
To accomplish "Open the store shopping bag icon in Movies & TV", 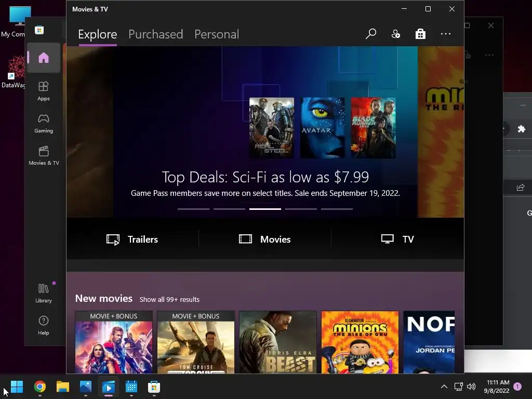I will 420,34.
